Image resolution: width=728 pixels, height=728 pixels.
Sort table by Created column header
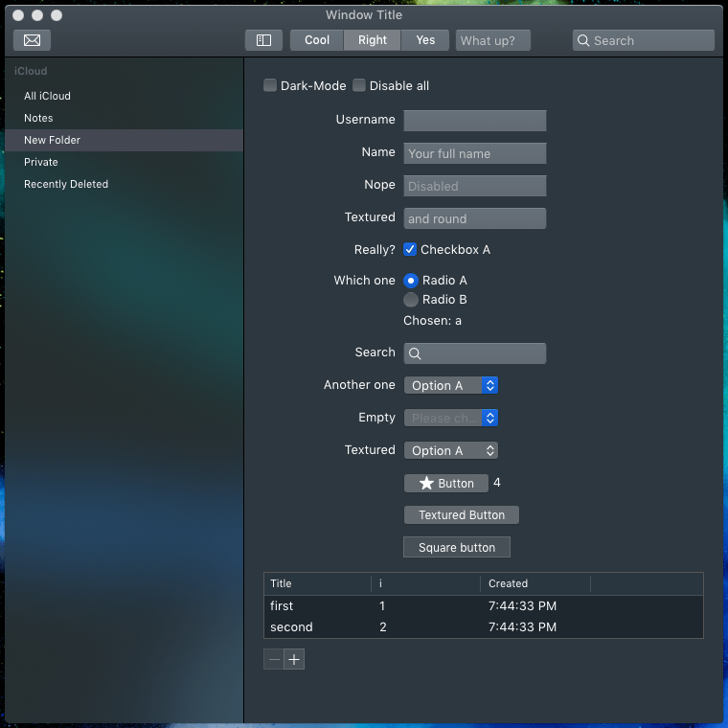click(535, 583)
